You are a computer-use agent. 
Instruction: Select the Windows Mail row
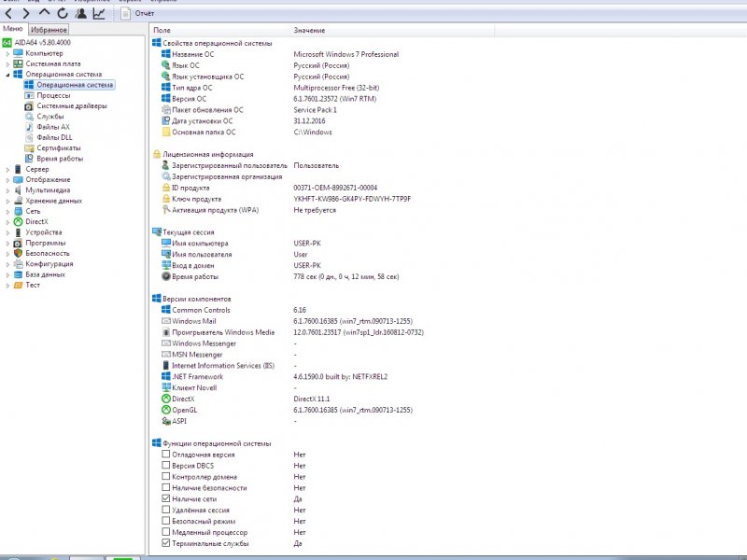[x=288, y=321]
